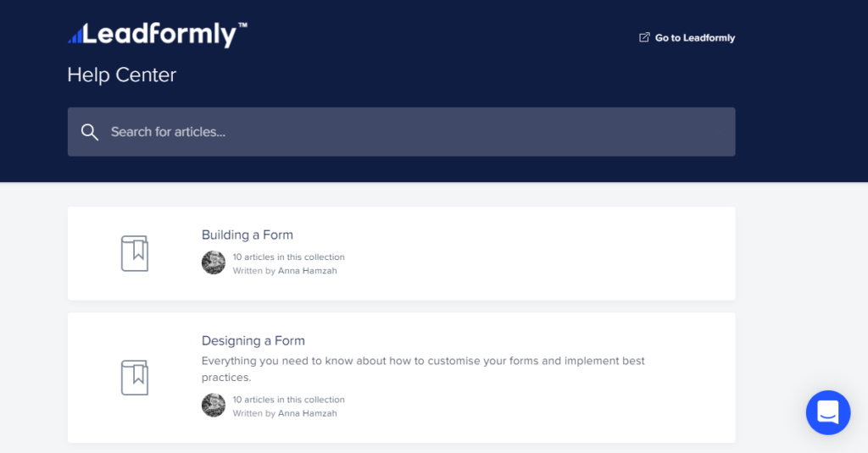This screenshot has height=453, width=868.
Task: Open the Go to Leadformly link
Action: (694, 38)
